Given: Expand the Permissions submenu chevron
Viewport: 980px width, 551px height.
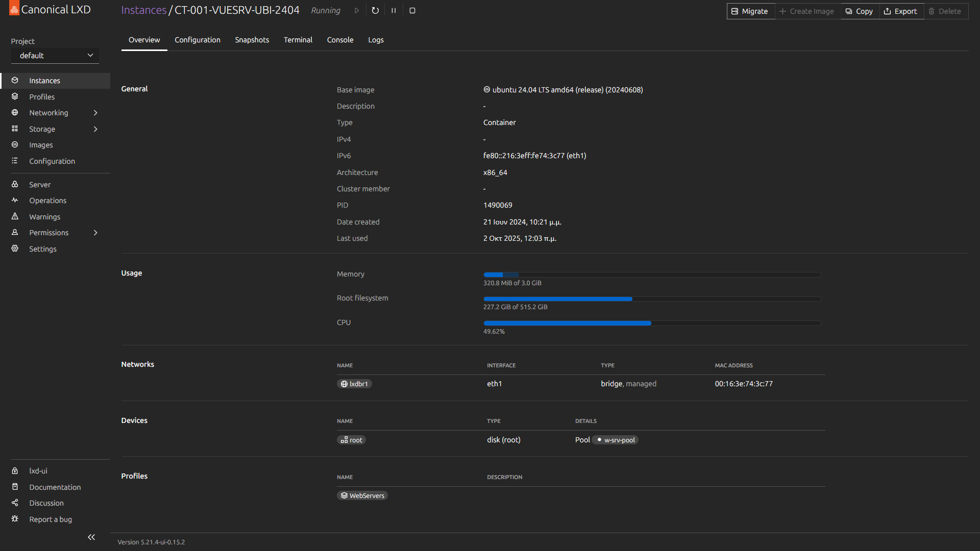Looking at the screenshot, I should pos(95,233).
